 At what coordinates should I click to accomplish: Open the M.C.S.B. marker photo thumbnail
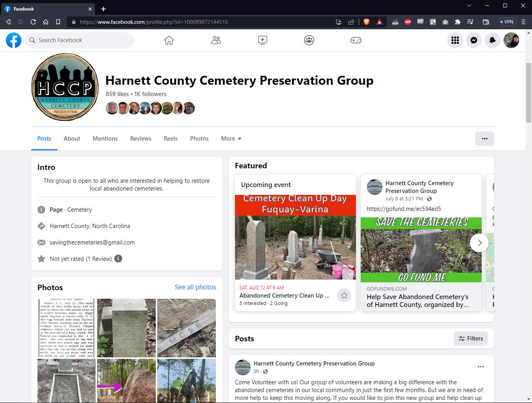click(187, 328)
